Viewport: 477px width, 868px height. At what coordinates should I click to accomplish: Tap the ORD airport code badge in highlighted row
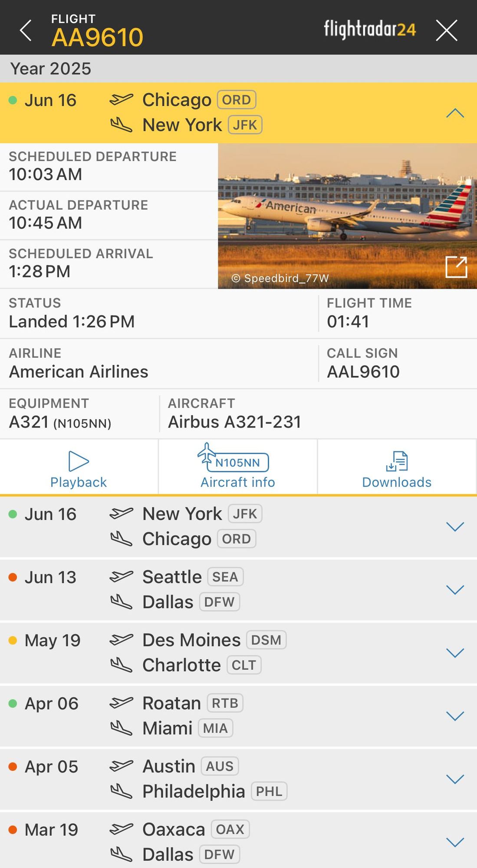[x=237, y=100]
